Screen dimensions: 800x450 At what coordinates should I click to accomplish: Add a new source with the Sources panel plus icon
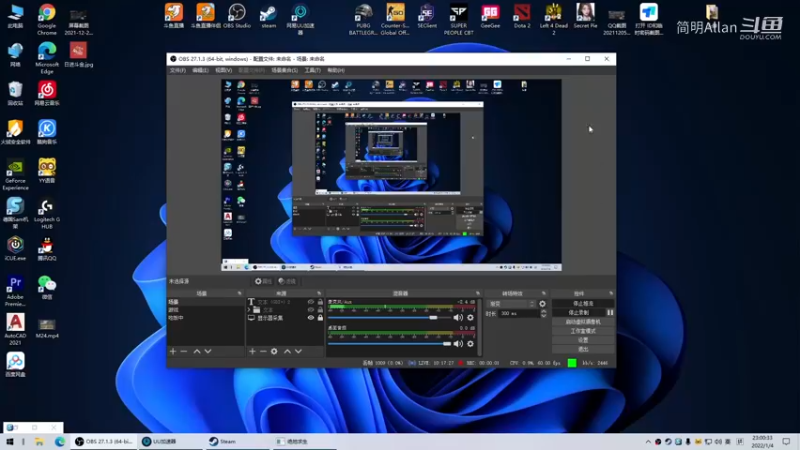pos(252,351)
